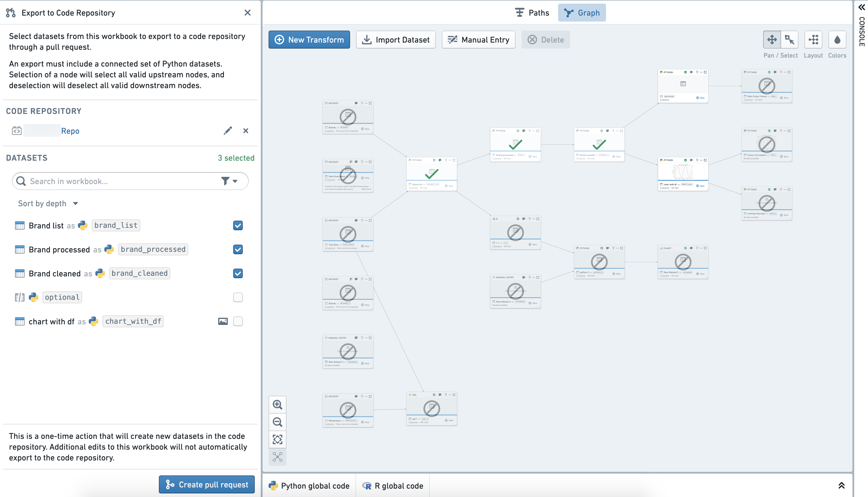The image size is (868, 497).
Task: Select the Graph view tab
Action: click(x=582, y=13)
